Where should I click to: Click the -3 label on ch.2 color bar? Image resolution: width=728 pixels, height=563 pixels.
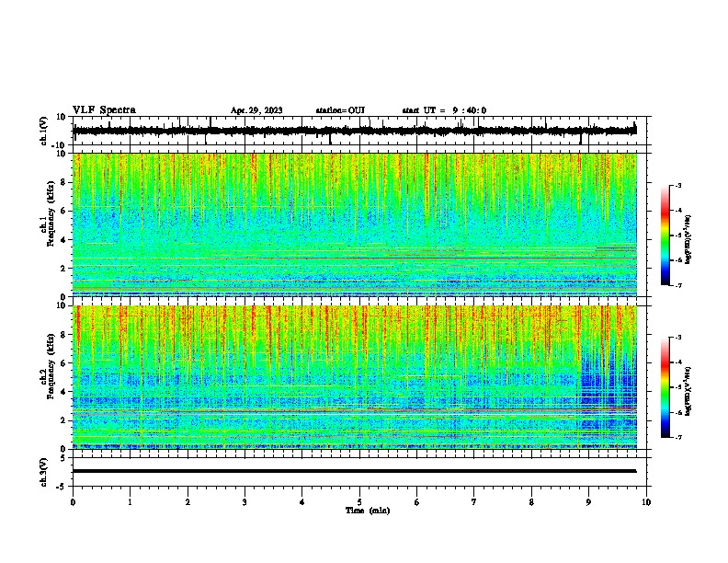[x=677, y=338]
